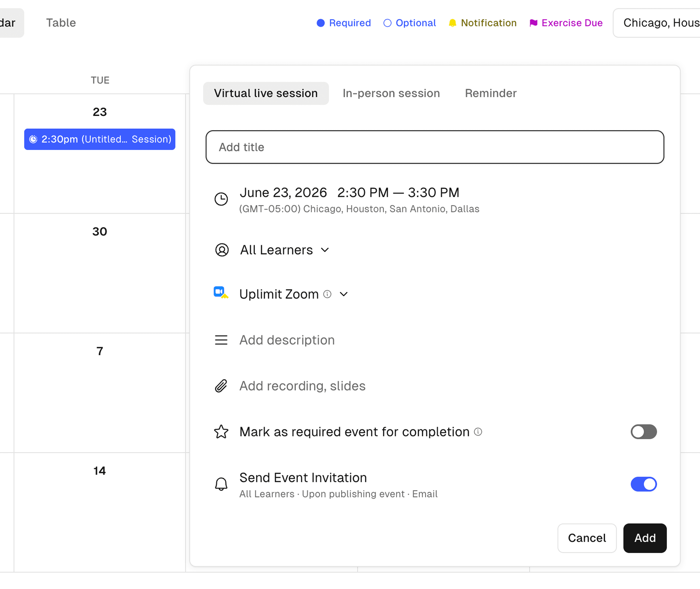700x589 pixels.
Task: Open info tooltip for required event completion
Action: click(478, 432)
